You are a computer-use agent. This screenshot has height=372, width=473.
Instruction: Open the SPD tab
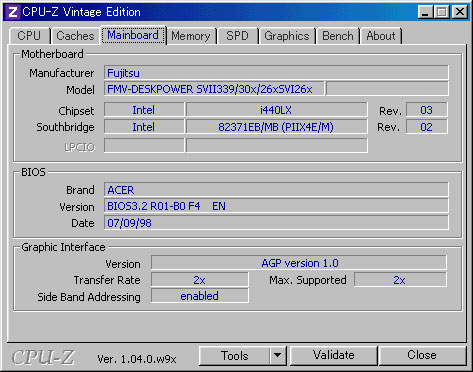237,36
